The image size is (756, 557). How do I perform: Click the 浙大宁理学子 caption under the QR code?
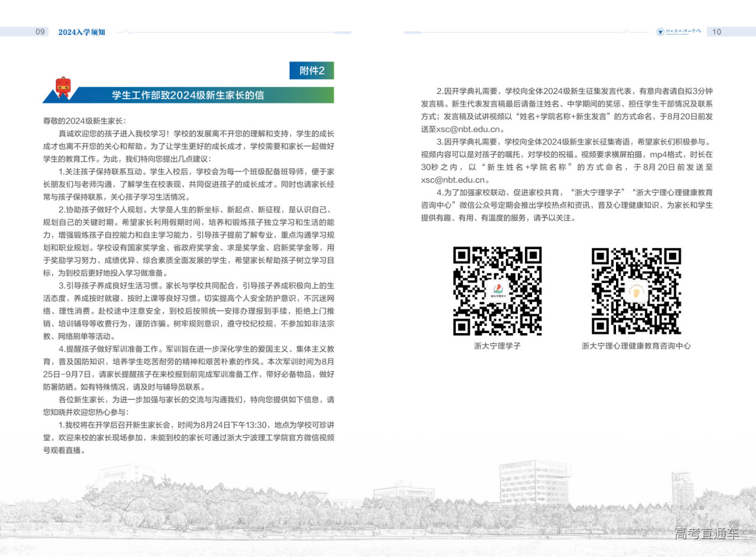coord(497,346)
